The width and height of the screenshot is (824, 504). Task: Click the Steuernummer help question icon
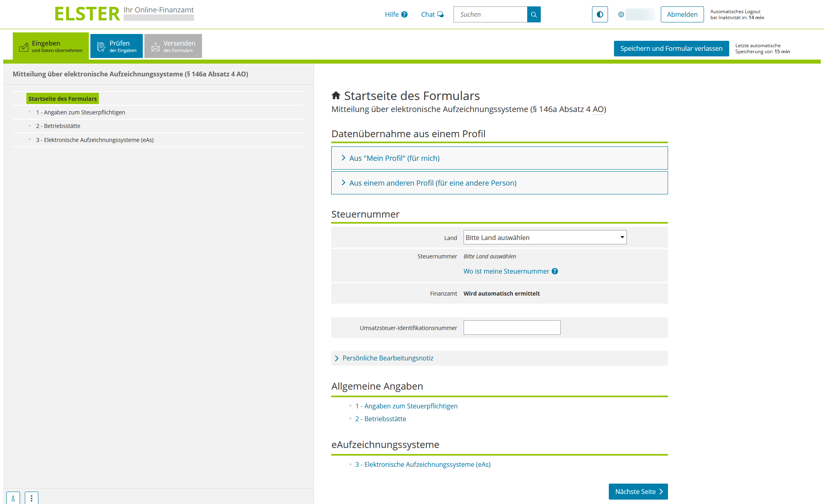pos(555,271)
